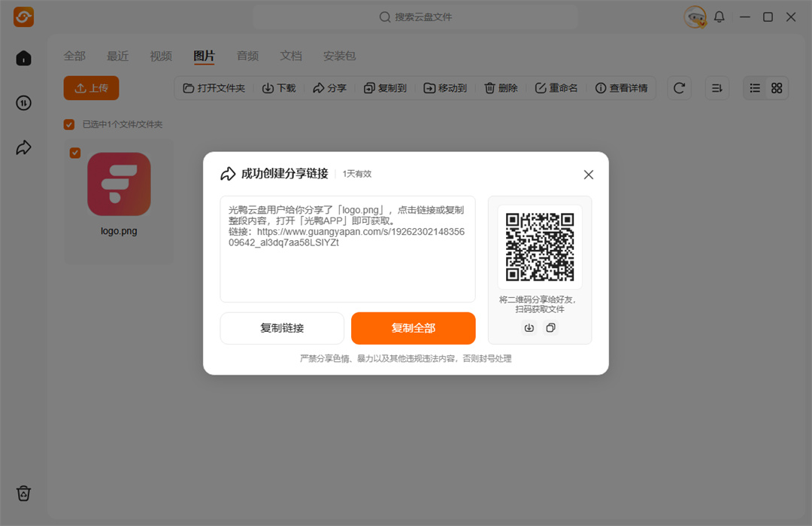The height and width of the screenshot is (526, 812).
Task: Click the 搜索云盘文件 search field
Action: point(416,17)
